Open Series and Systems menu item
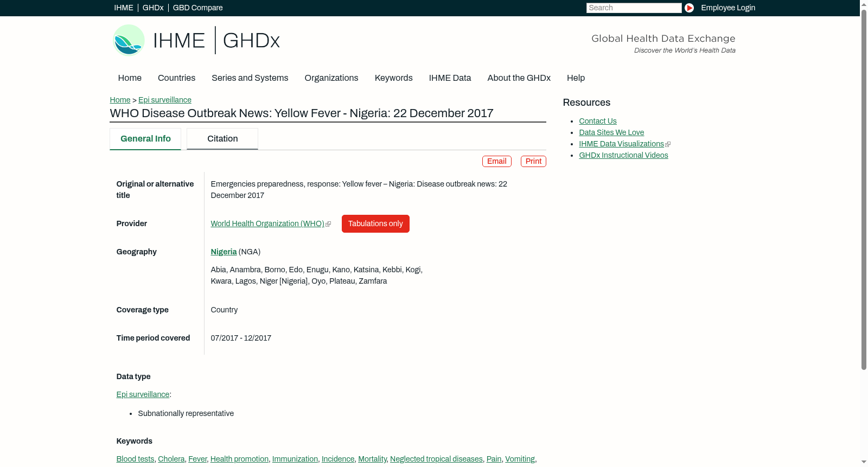This screenshot has width=868, height=467. pos(250,78)
